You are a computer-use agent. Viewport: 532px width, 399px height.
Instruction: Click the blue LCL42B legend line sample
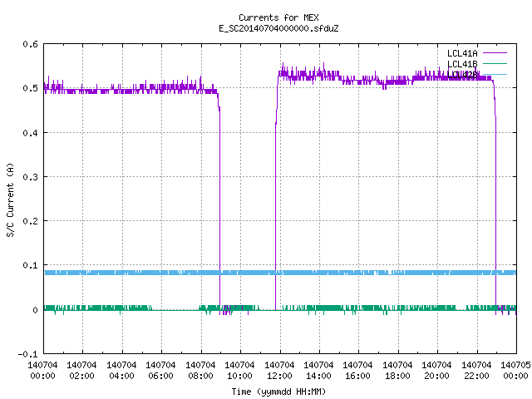tap(495, 74)
